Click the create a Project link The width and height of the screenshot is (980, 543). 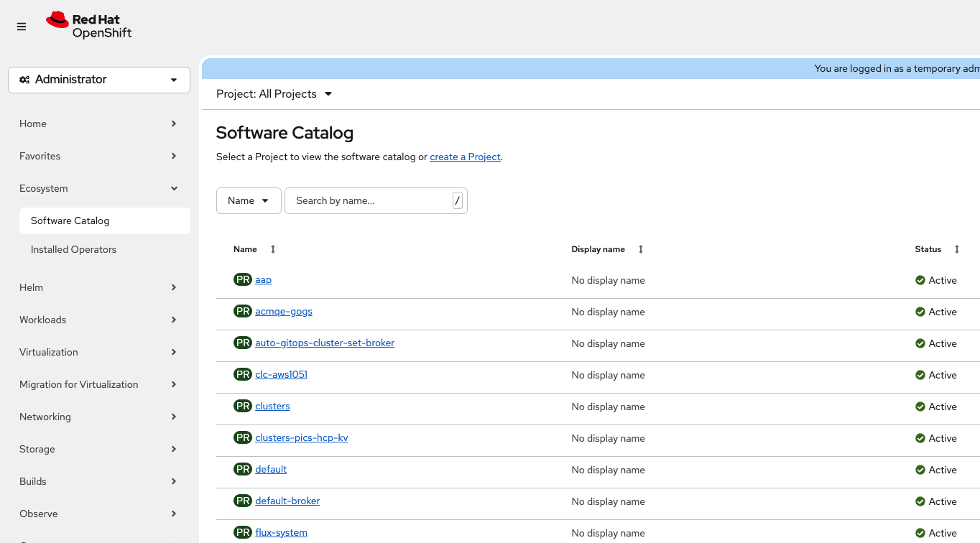tap(465, 157)
